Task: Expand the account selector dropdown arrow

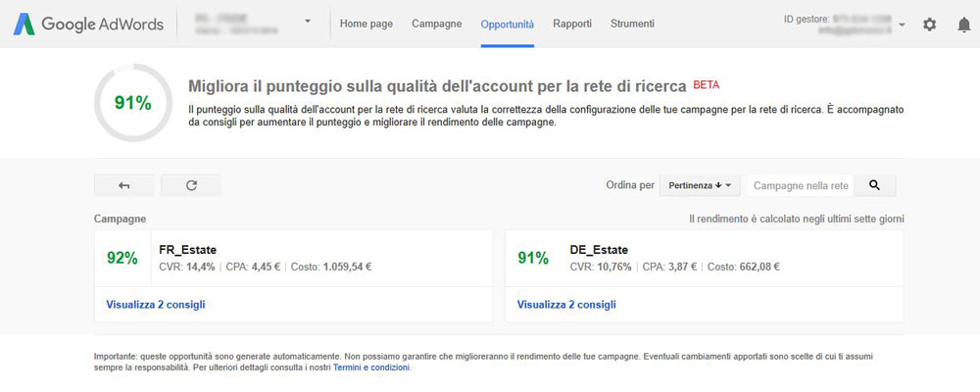Action: pyautogui.click(x=307, y=22)
